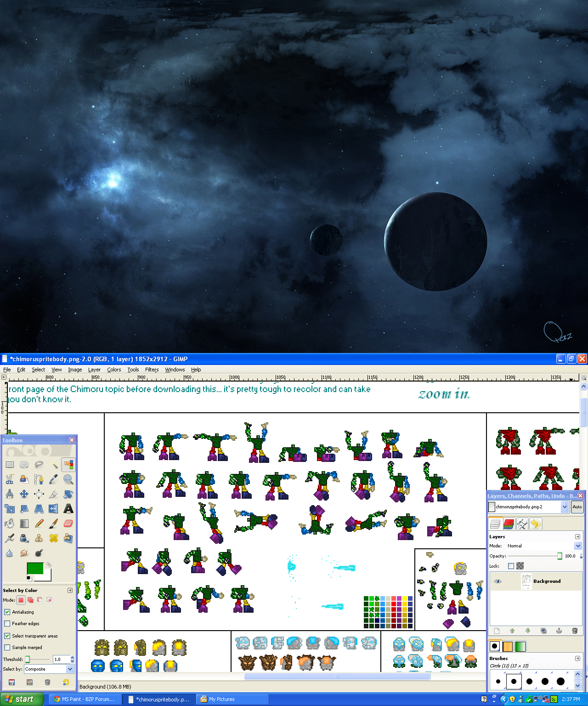Select the Airbrush tool
Screen dimensions: 588x706
click(10, 538)
